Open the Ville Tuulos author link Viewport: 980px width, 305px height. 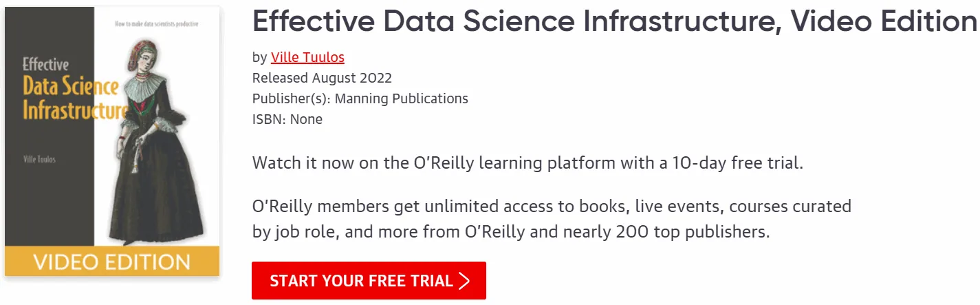click(x=307, y=57)
